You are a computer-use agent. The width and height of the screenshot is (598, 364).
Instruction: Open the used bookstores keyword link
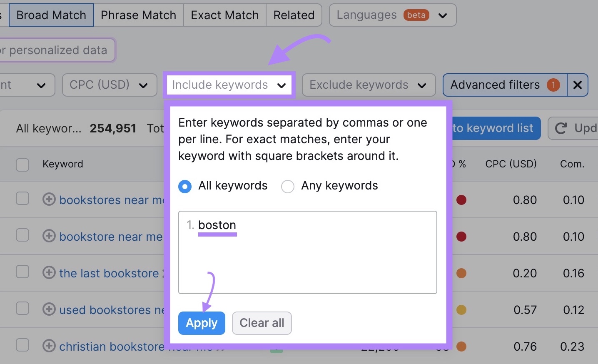(112, 310)
